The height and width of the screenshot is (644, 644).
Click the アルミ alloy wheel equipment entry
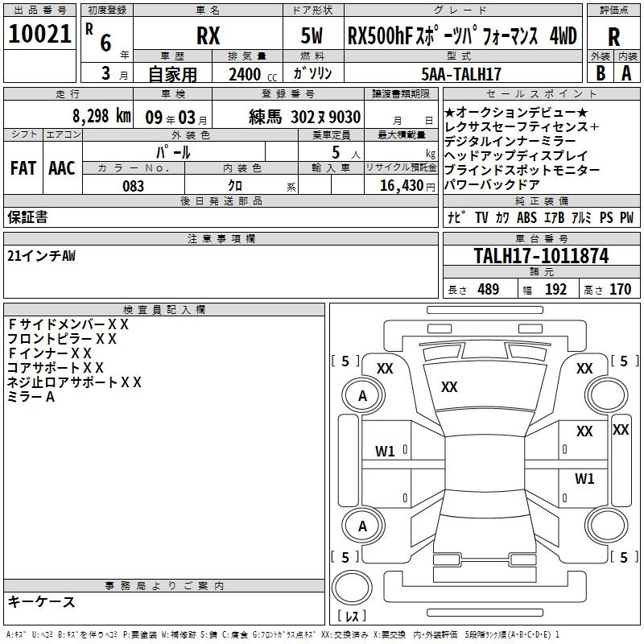coord(581,217)
